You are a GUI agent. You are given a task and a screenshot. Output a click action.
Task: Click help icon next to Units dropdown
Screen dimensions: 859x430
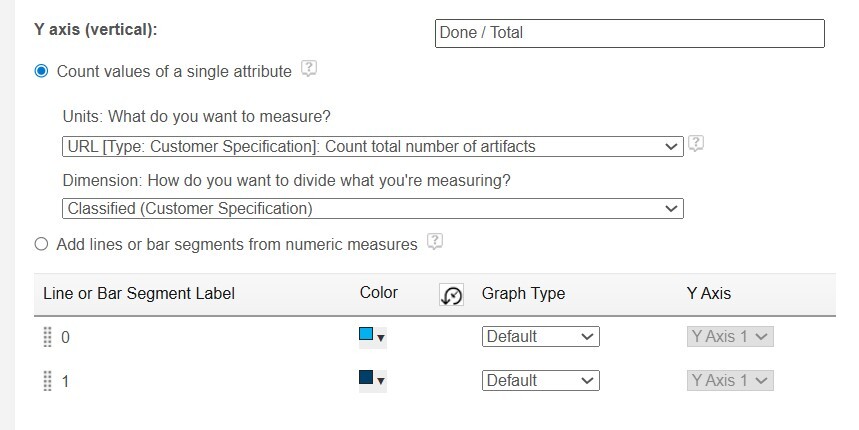[x=697, y=144]
